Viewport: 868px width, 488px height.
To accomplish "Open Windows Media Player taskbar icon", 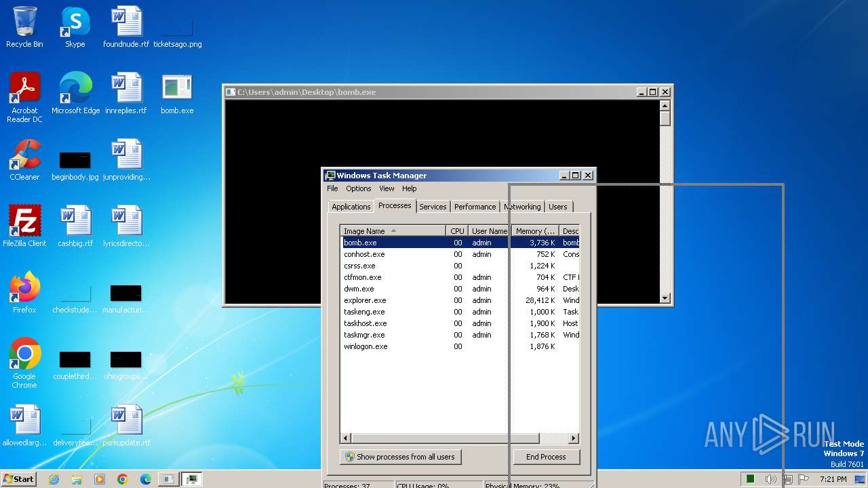I will click(100, 479).
